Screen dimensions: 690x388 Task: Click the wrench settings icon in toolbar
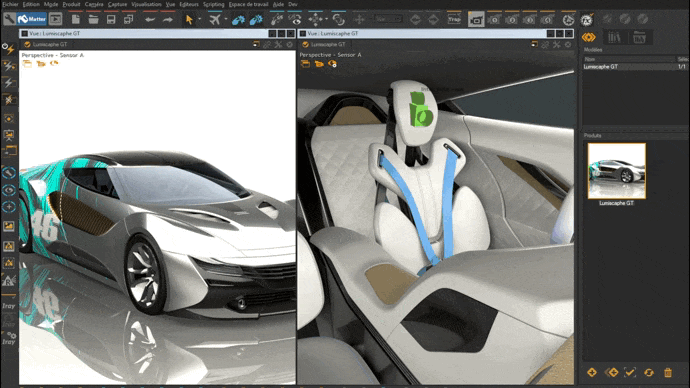pyautogui.click(x=9, y=19)
